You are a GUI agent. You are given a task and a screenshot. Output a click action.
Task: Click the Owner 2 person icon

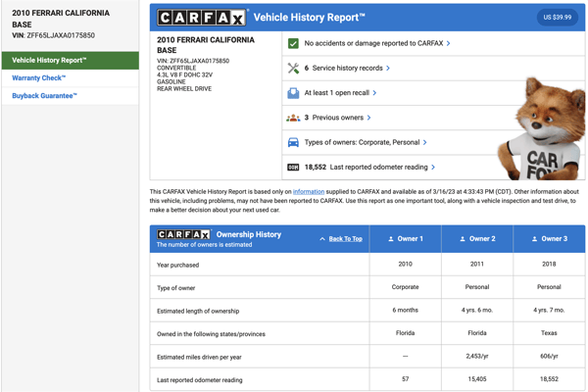coord(463,239)
